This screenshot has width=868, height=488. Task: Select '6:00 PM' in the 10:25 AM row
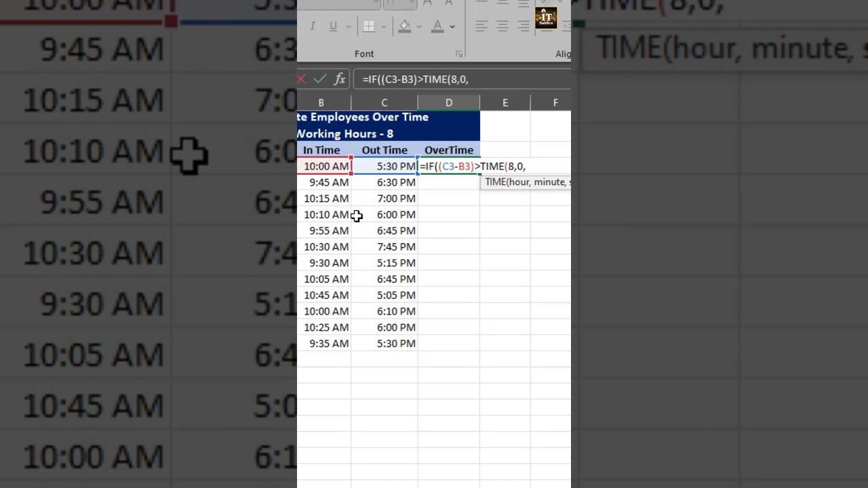tap(384, 327)
